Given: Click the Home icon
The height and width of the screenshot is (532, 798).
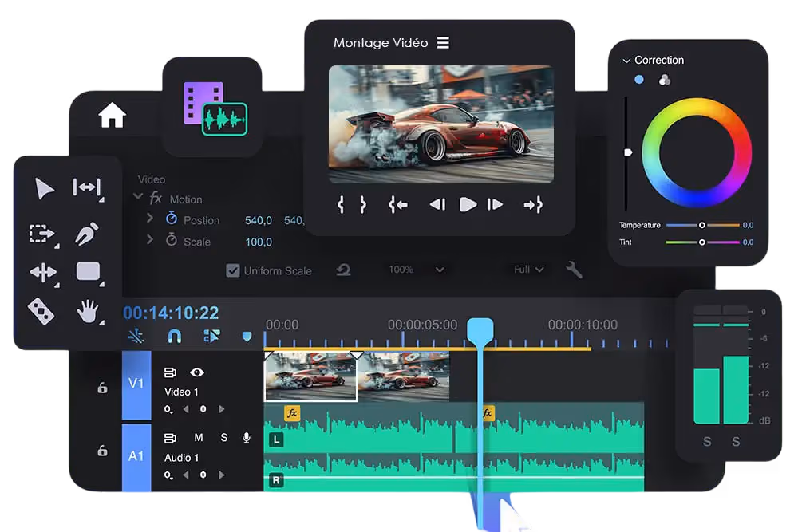Looking at the screenshot, I should tap(113, 115).
